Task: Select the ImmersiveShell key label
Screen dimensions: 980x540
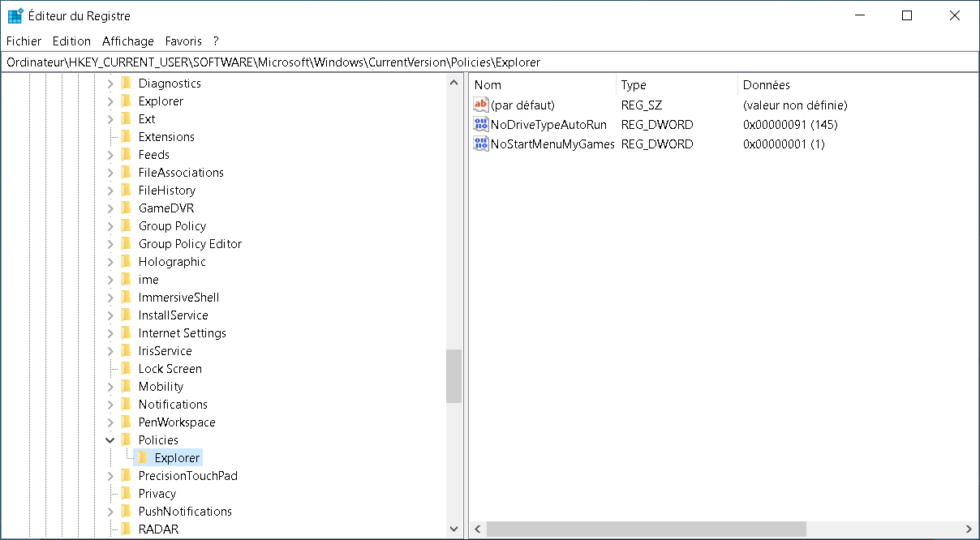Action: [x=179, y=298]
